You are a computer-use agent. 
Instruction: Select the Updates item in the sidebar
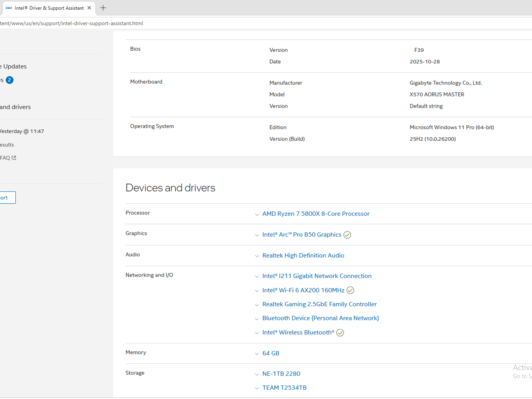[x=13, y=66]
